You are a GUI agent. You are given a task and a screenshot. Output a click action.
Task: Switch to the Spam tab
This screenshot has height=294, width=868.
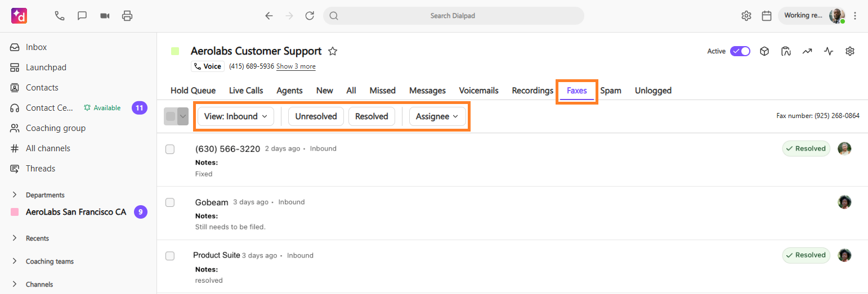pyautogui.click(x=611, y=91)
